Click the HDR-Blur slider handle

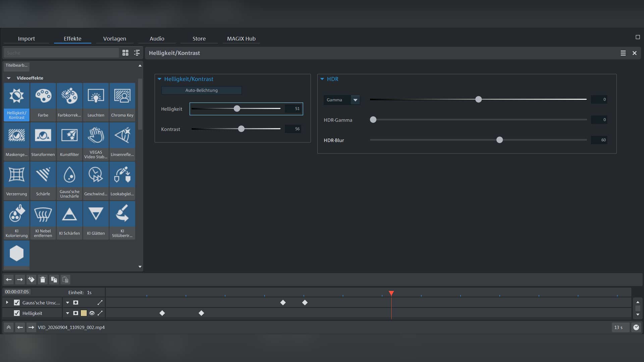(x=499, y=140)
